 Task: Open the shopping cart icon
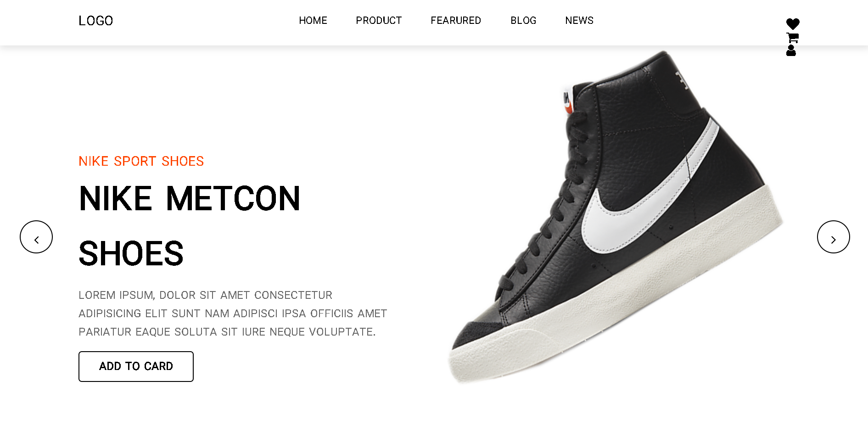[793, 38]
